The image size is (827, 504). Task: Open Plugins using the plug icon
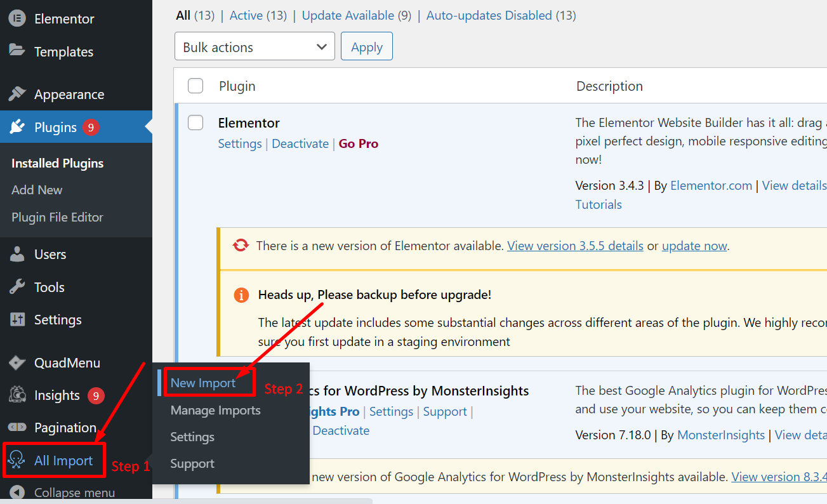(16, 126)
